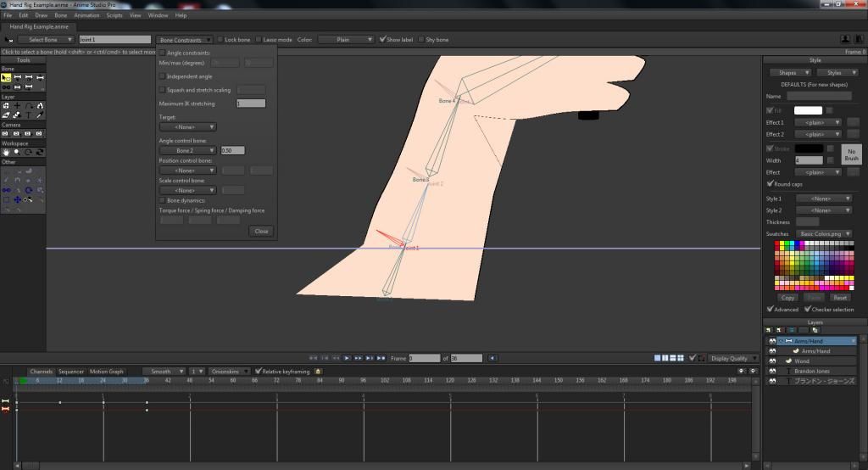
Task: Click the white Fill color swatch
Action: [808, 110]
